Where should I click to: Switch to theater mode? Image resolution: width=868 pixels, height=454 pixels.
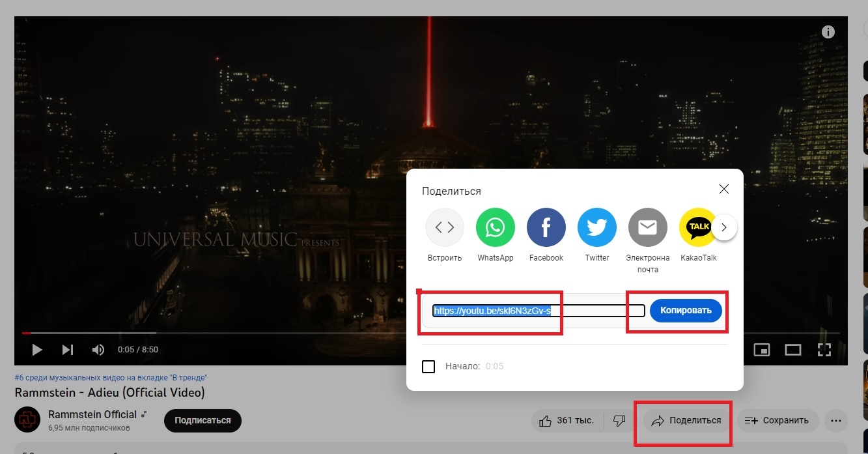792,350
